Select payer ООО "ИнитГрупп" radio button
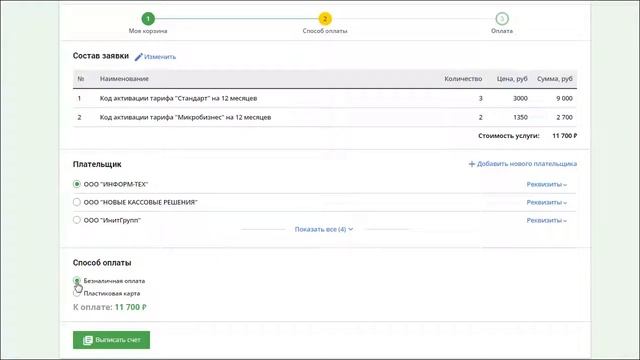The height and width of the screenshot is (360, 640). pos(77,220)
